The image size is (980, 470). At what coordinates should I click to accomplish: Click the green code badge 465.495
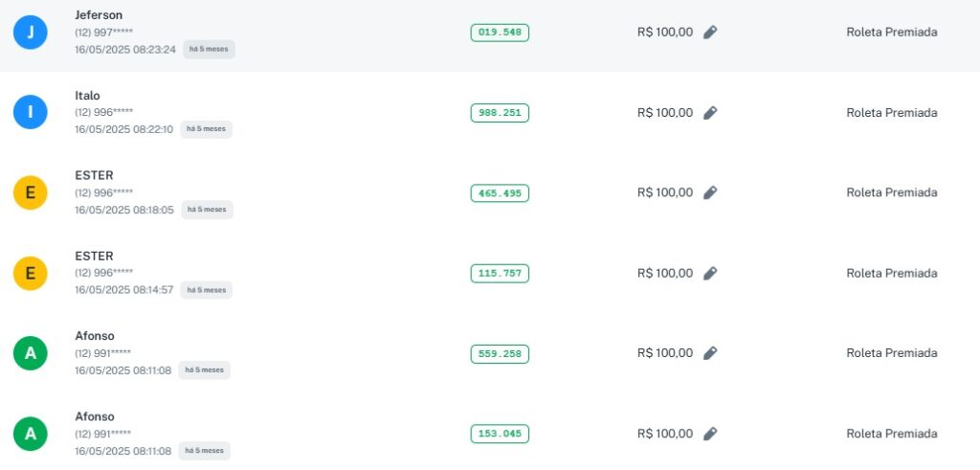[x=500, y=193]
